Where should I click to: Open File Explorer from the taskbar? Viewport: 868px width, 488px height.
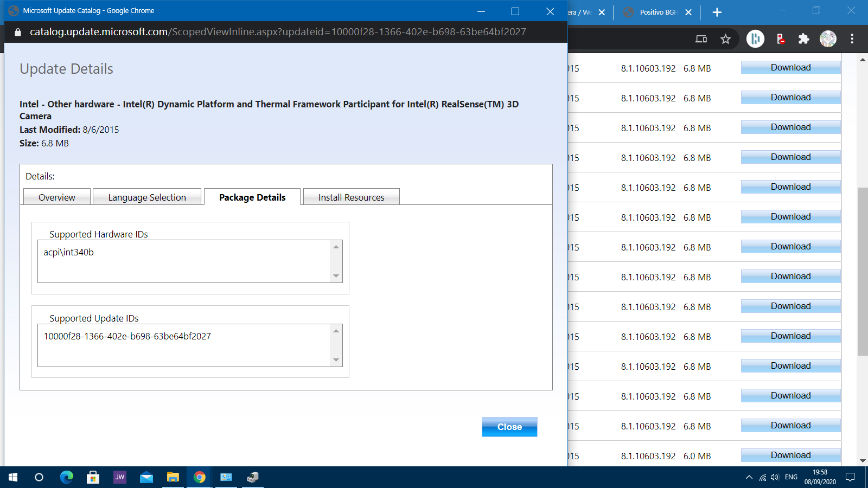pyautogui.click(x=173, y=477)
